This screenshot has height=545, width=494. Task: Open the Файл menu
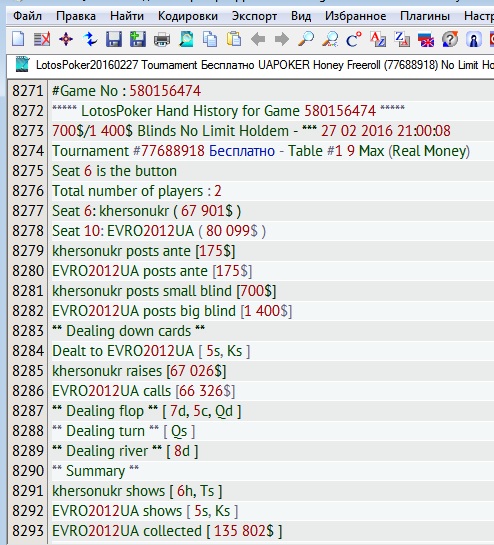coord(27,16)
